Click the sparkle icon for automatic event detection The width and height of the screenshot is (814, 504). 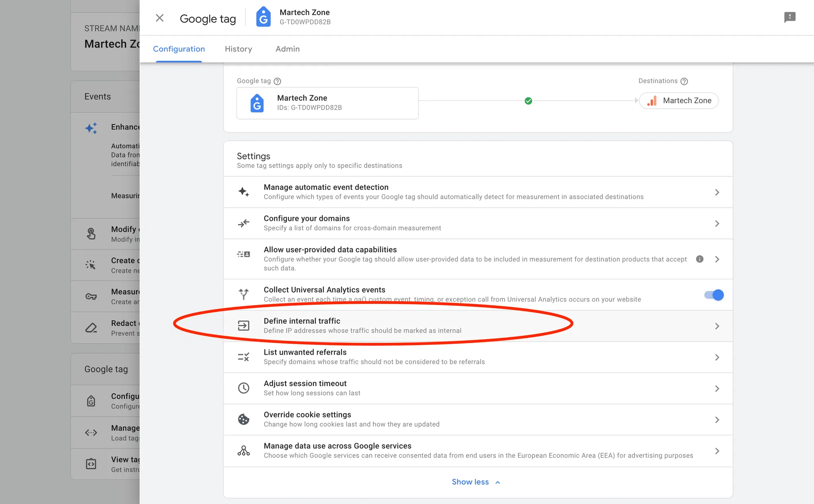(x=244, y=192)
